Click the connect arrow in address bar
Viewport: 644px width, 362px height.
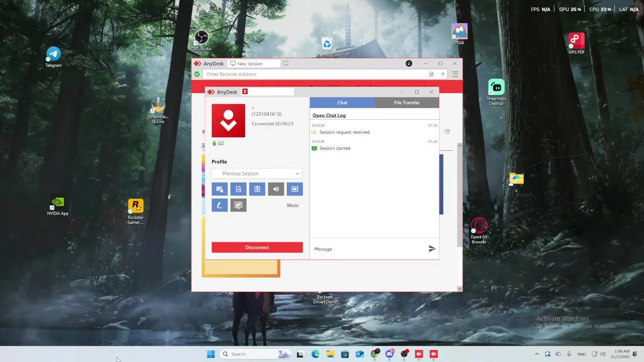point(442,74)
